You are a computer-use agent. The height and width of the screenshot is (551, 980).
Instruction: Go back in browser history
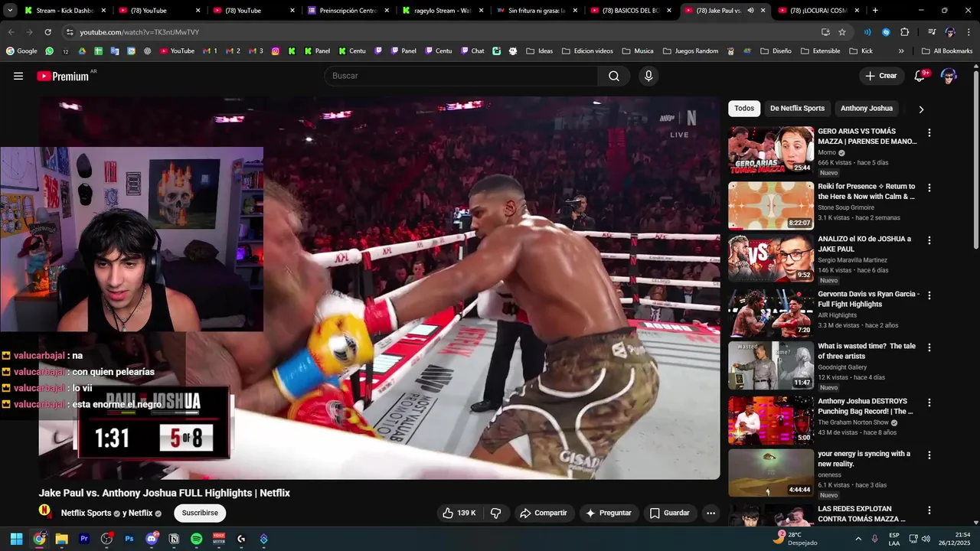11,32
